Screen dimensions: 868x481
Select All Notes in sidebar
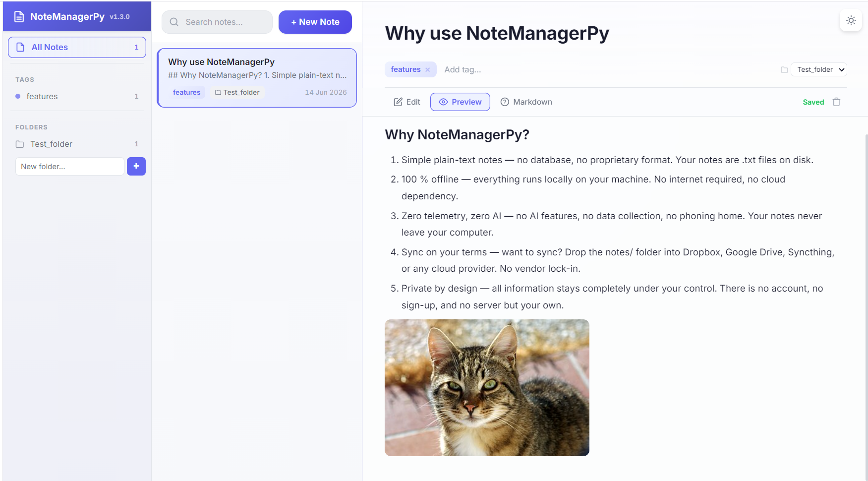tap(77, 47)
